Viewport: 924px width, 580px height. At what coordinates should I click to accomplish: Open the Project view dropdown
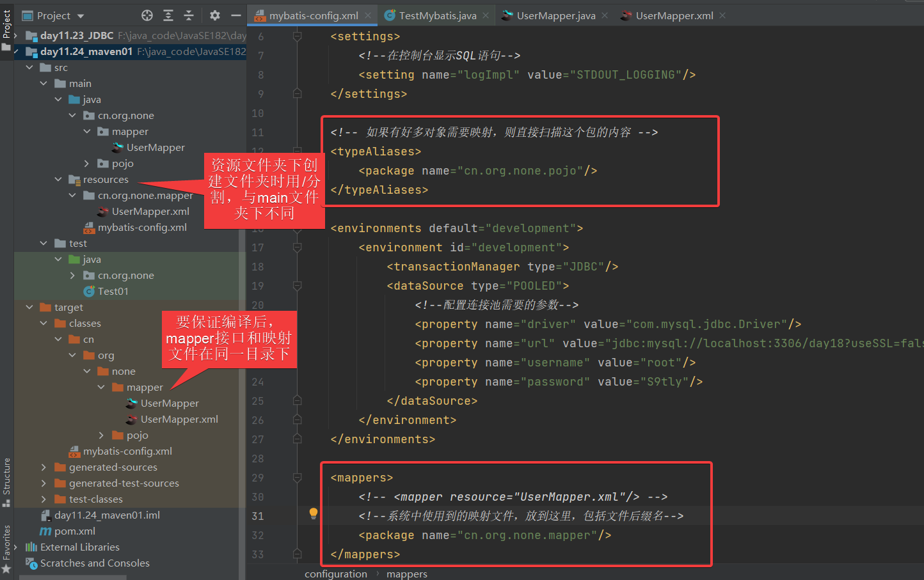coord(81,16)
